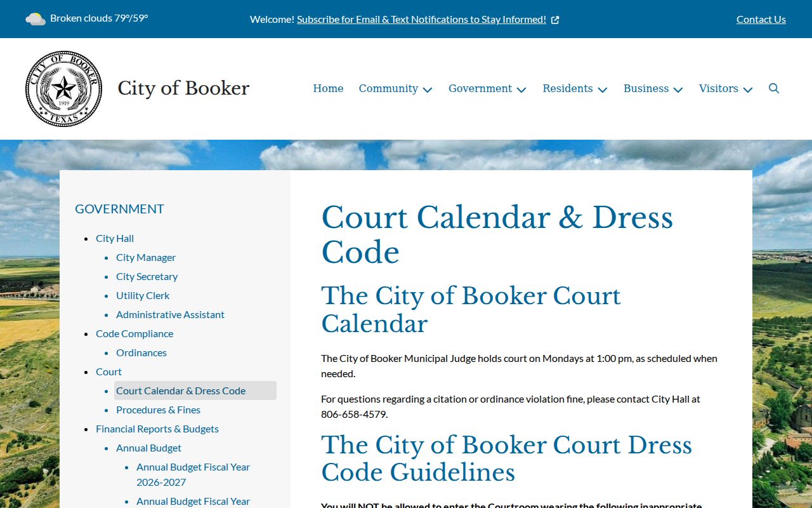The image size is (812, 508).
Task: Open the City Secretary sidebar link
Action: click(x=147, y=276)
